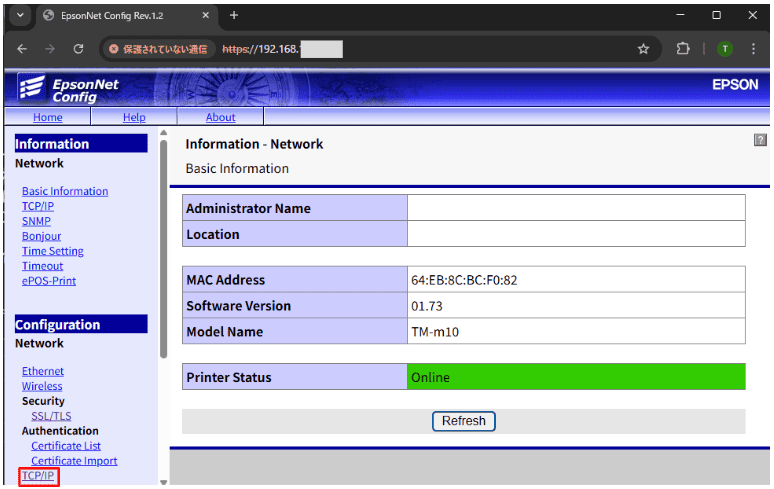Image resolution: width=774 pixels, height=489 pixels.
Task: Open the ePOS-Print information link
Action: [x=49, y=281]
